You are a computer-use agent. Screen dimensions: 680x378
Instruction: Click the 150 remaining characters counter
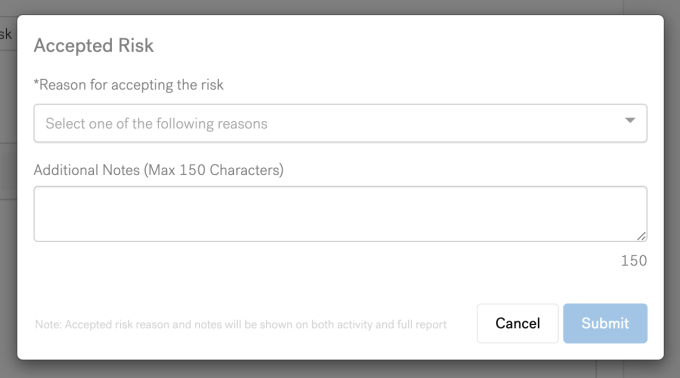pos(634,261)
